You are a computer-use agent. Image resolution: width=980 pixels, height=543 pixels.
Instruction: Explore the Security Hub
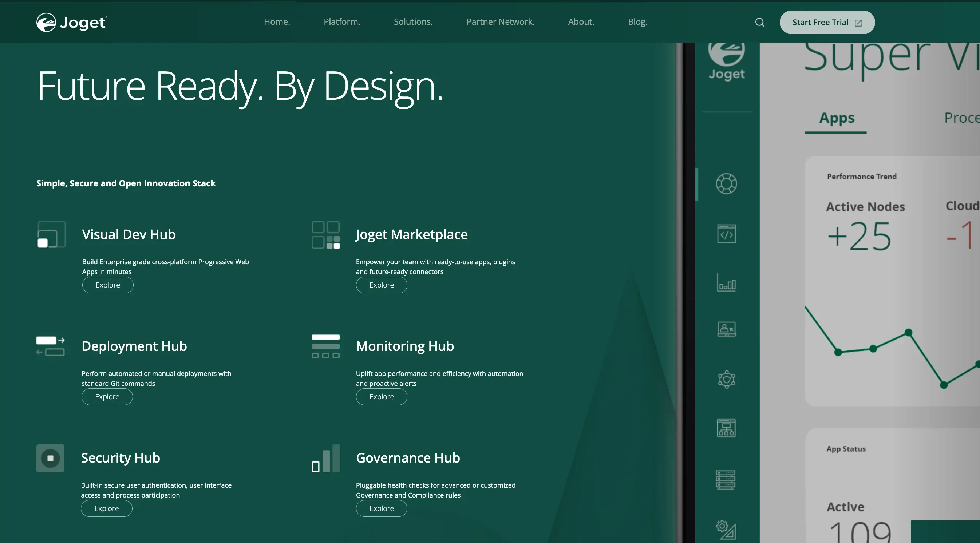click(107, 509)
